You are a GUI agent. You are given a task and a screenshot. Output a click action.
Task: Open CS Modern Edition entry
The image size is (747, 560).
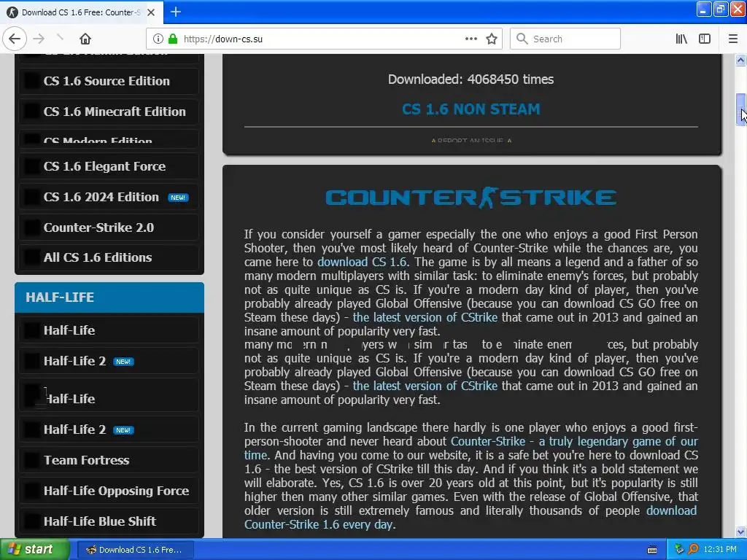pos(109,139)
